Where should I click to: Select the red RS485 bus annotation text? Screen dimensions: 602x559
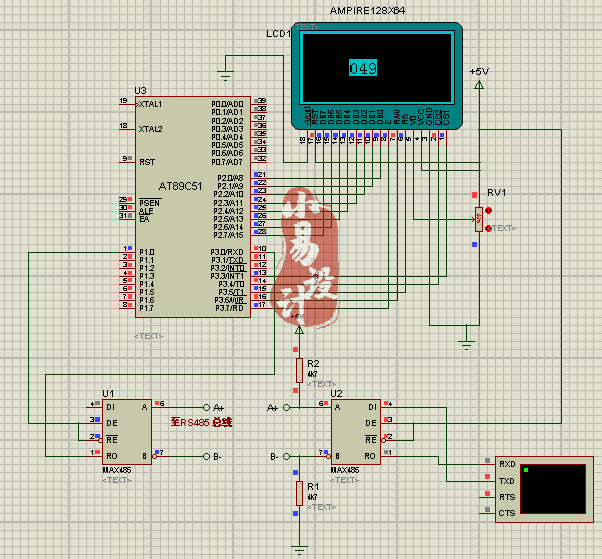(x=201, y=422)
